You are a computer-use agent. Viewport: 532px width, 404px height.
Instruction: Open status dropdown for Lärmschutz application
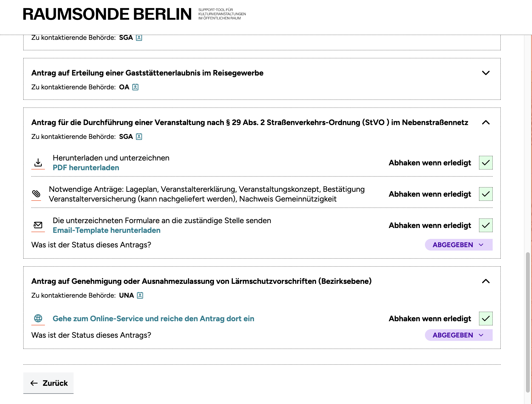click(458, 335)
